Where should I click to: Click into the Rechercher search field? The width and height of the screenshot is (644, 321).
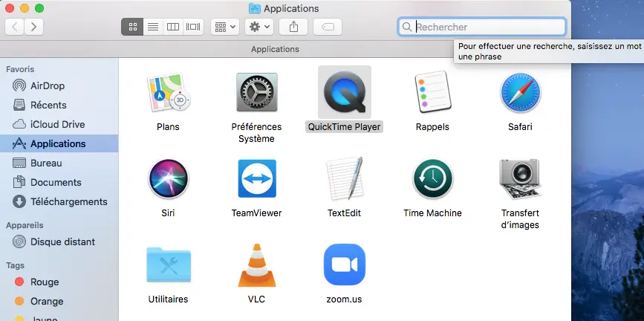click(482, 27)
